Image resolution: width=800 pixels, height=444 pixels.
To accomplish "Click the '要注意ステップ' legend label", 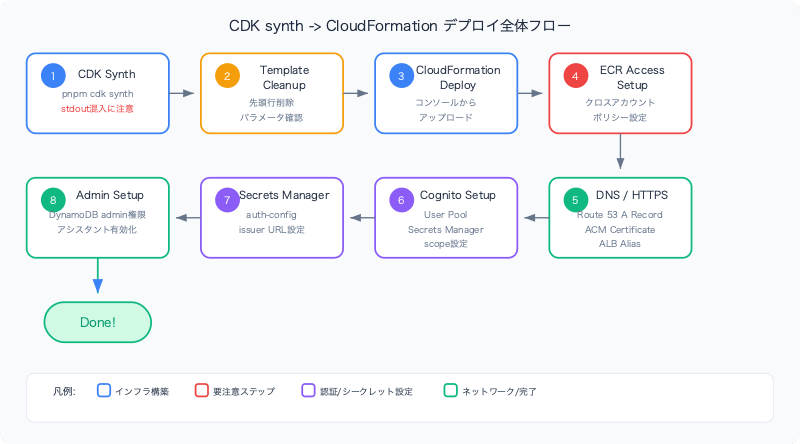I will [244, 391].
